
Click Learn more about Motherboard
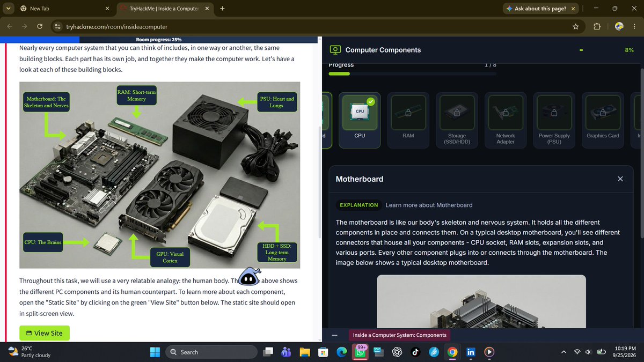[x=429, y=205]
